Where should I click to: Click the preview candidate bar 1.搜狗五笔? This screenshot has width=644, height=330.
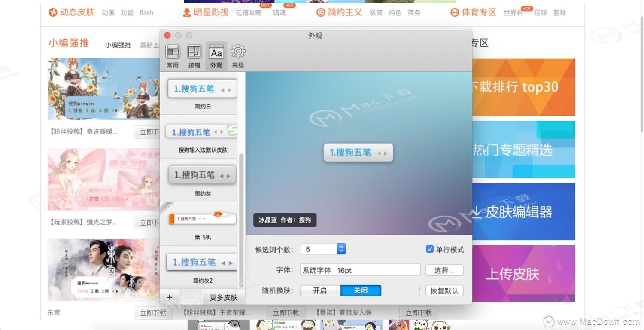358,153
